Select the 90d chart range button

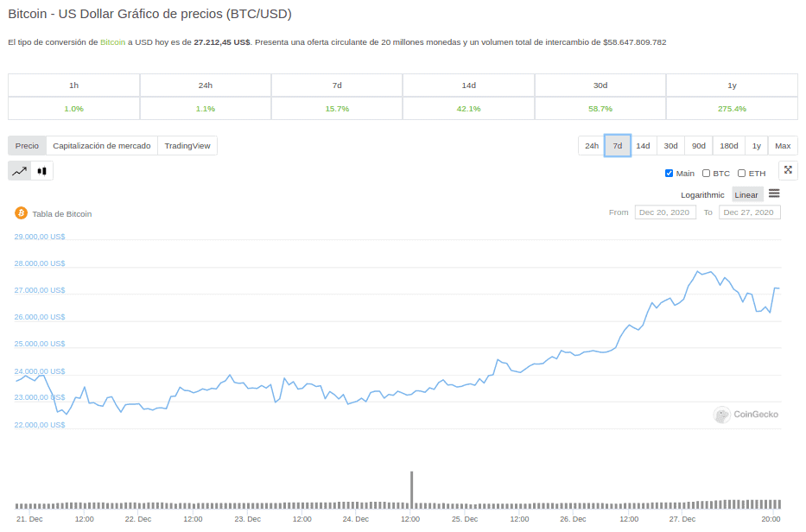pyautogui.click(x=699, y=145)
